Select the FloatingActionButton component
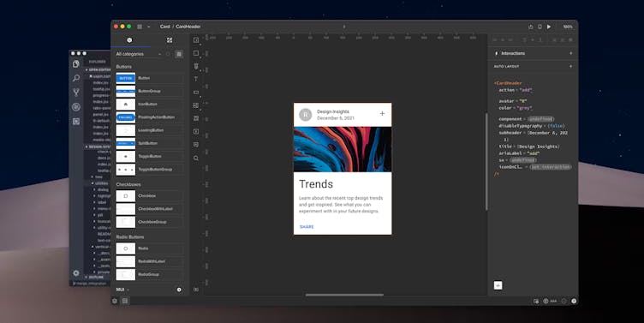The width and height of the screenshot is (644, 323). coord(150,117)
